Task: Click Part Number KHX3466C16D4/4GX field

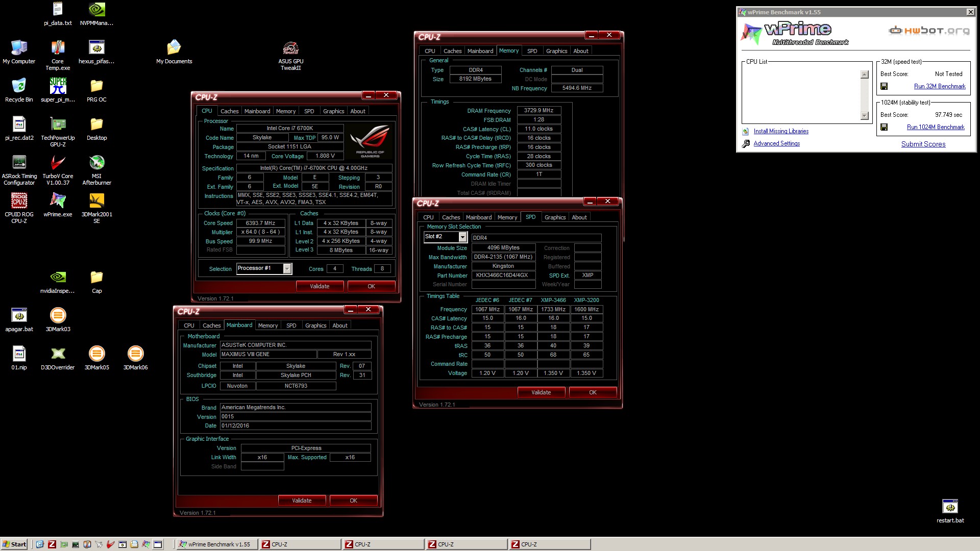Action: click(503, 275)
